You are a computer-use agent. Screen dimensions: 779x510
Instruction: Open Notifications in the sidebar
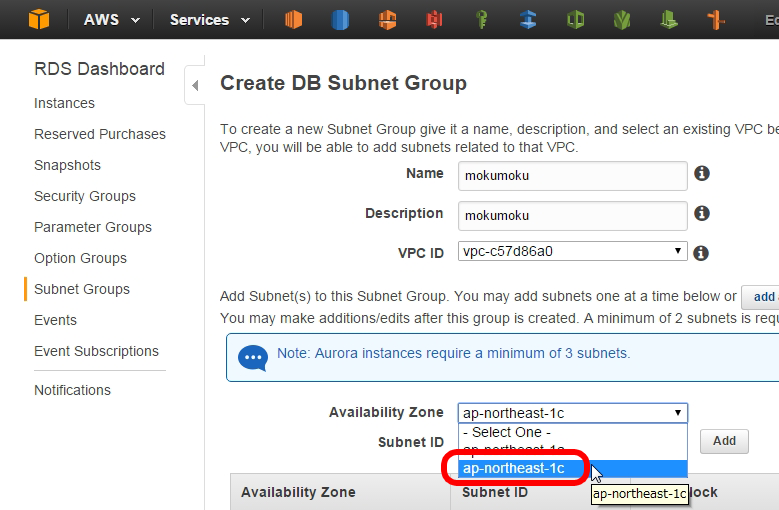tap(72, 390)
